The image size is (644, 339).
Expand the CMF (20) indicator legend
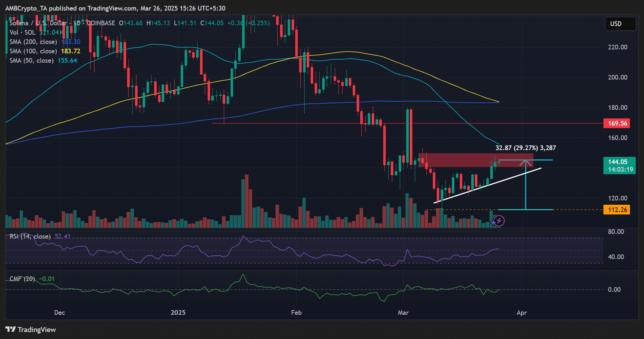(x=23, y=279)
